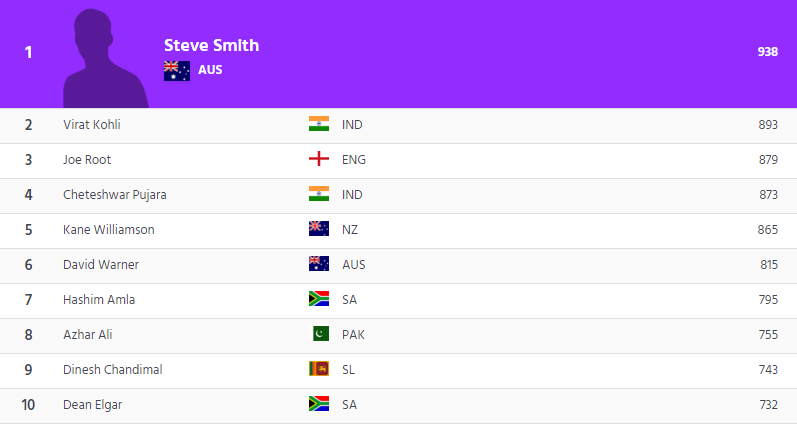797x426 pixels.
Task: Click the New Zealand flag for Kane Williamson
Action: point(319,229)
